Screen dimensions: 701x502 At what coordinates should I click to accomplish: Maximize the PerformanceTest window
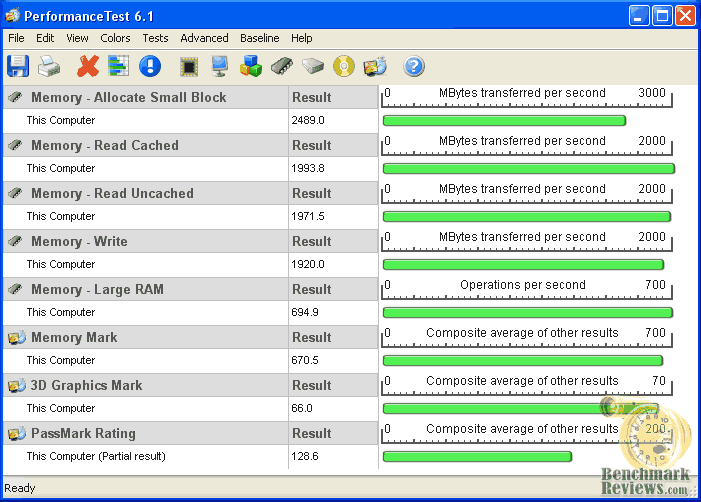click(x=662, y=16)
